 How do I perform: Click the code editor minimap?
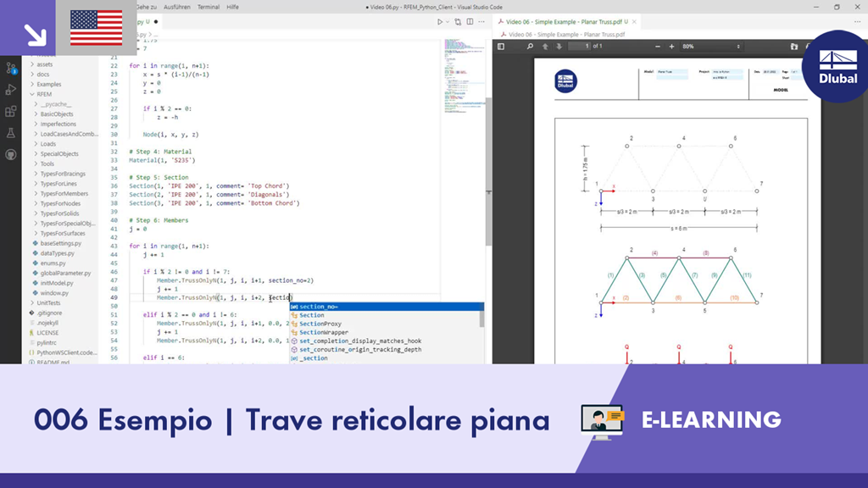click(465, 75)
